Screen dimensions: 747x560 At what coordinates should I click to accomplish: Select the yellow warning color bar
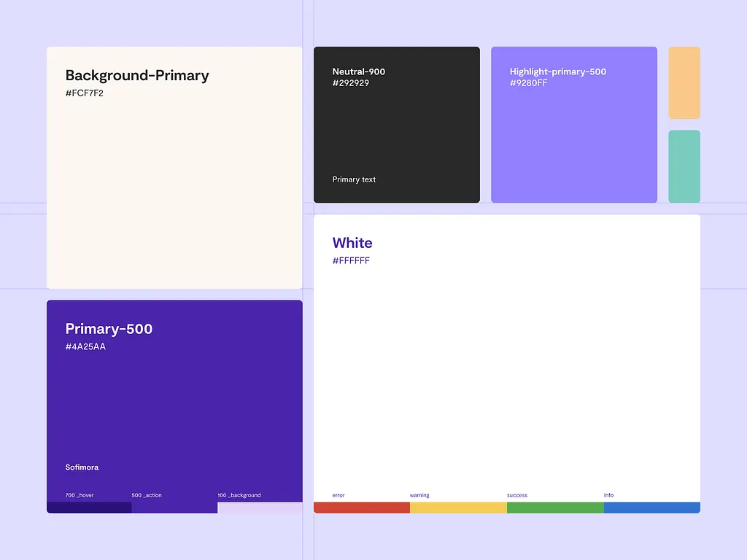pos(458,507)
